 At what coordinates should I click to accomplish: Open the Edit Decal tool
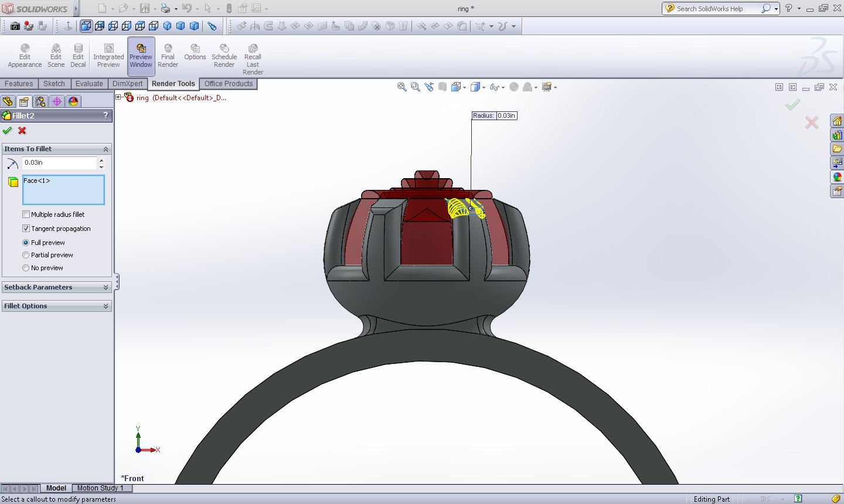(x=78, y=56)
